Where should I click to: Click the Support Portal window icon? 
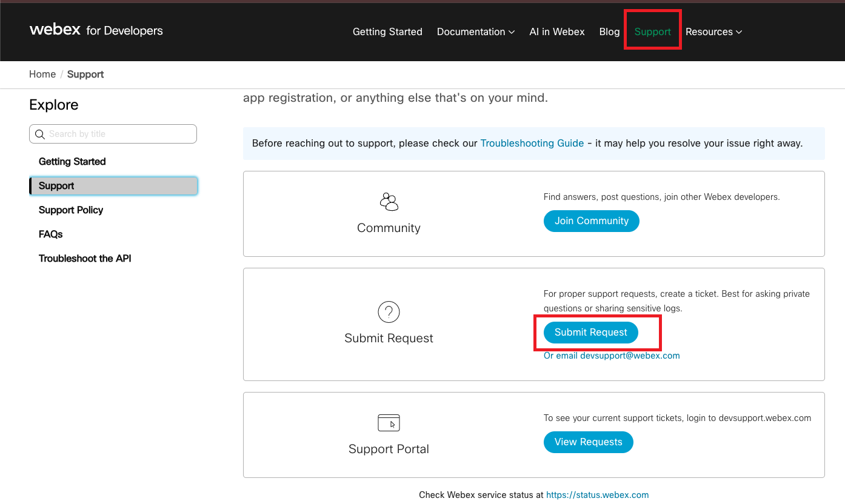[x=389, y=423]
